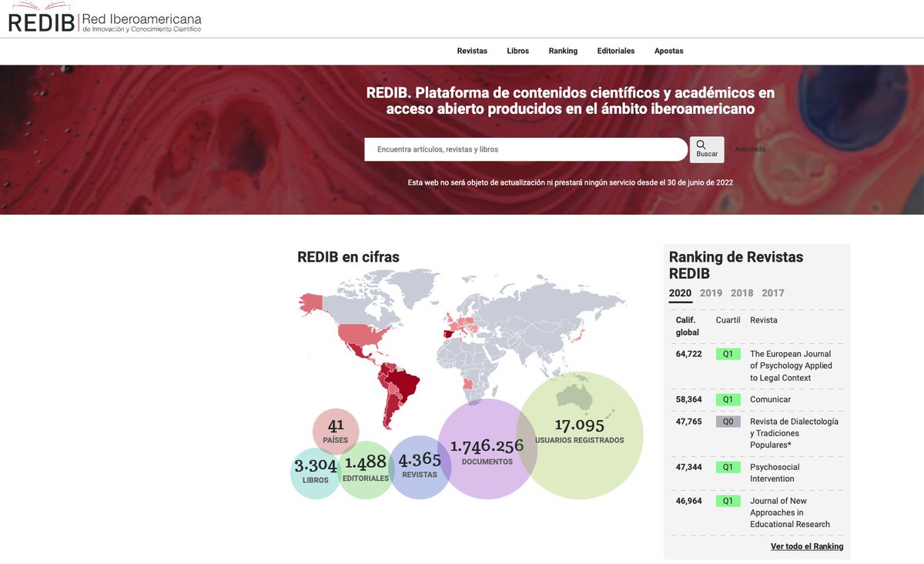Click the Q1 badge for Comunicar
The image size is (924, 564).
tap(728, 399)
